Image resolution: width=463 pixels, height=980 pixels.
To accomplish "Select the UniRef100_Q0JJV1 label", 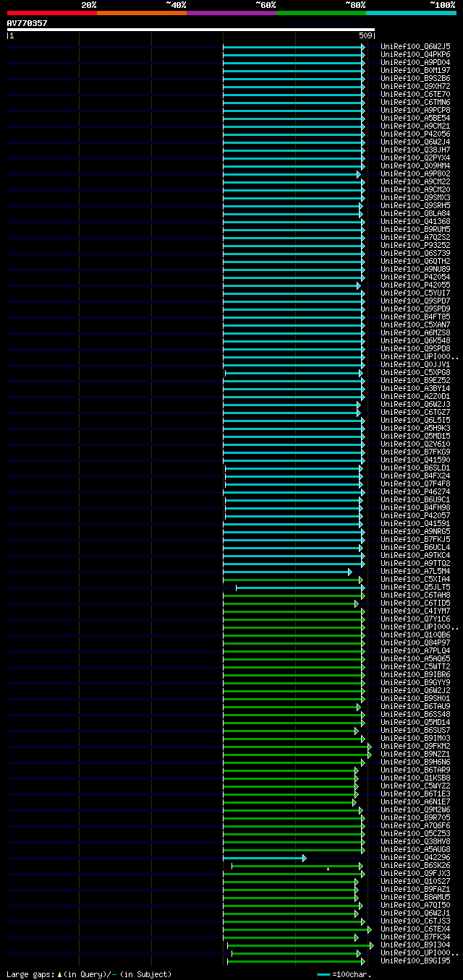I will point(415,365).
